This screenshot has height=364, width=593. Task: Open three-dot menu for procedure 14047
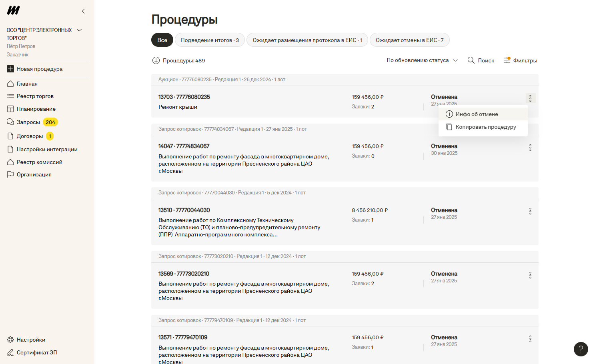[530, 148]
